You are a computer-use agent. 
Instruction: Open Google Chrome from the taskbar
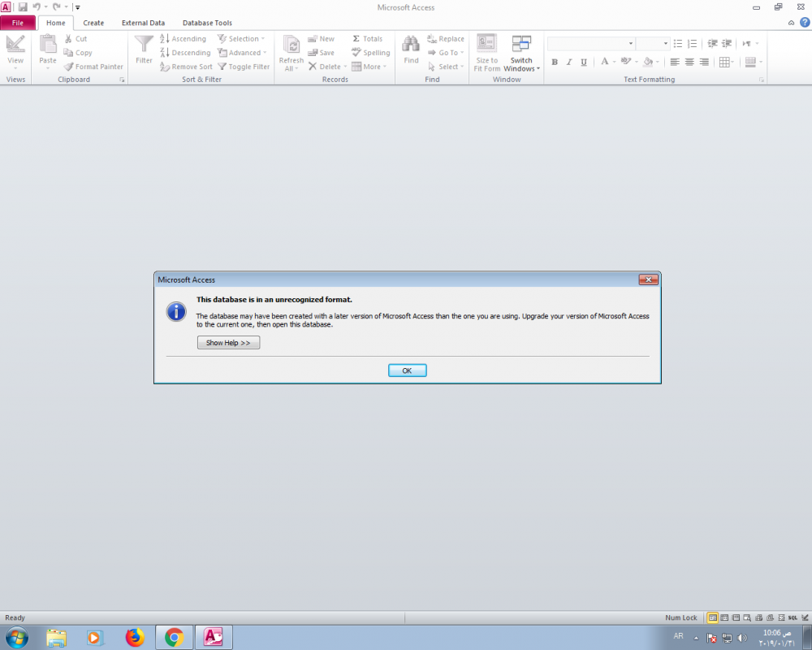[175, 638]
